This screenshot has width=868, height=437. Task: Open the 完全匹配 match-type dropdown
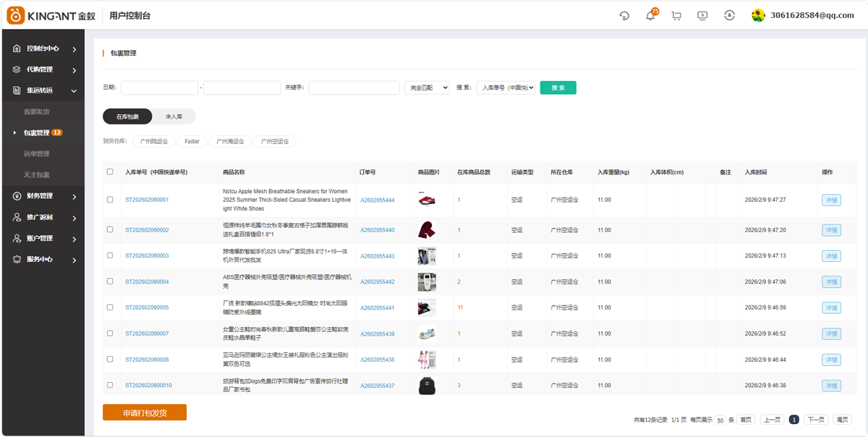[427, 88]
